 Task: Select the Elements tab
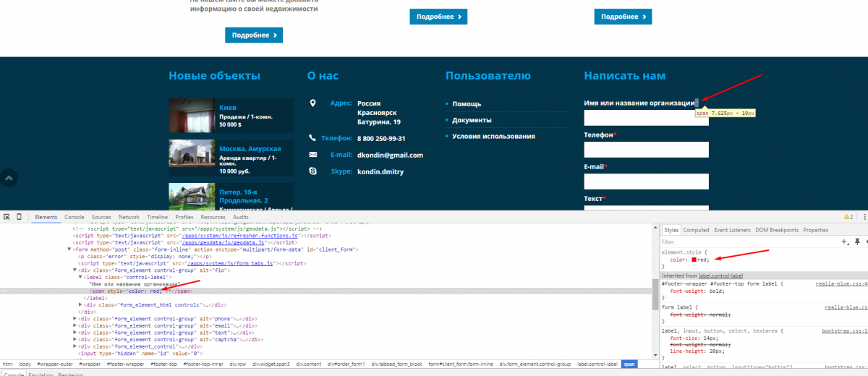click(46, 217)
